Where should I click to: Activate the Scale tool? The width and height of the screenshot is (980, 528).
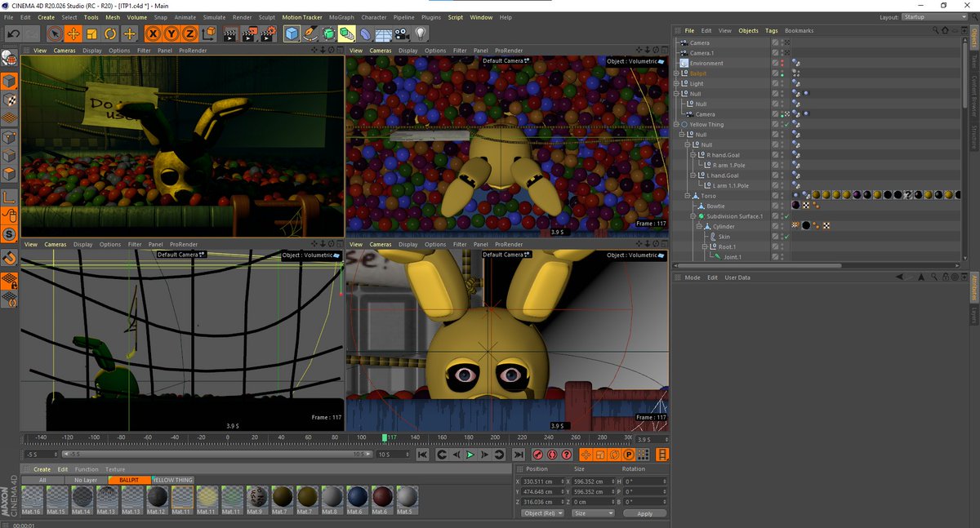click(x=91, y=33)
